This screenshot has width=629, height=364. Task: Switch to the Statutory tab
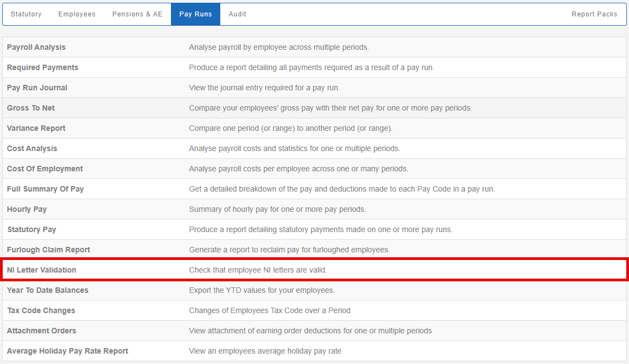[26, 14]
